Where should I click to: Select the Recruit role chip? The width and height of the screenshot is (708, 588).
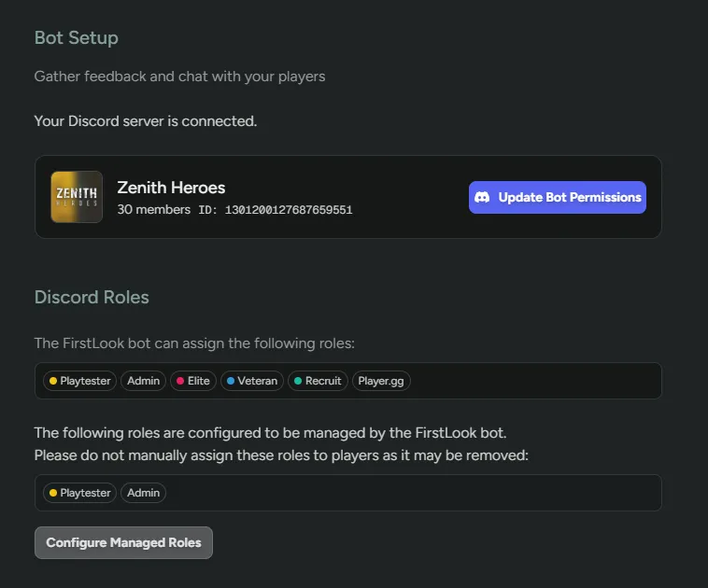[x=318, y=381]
